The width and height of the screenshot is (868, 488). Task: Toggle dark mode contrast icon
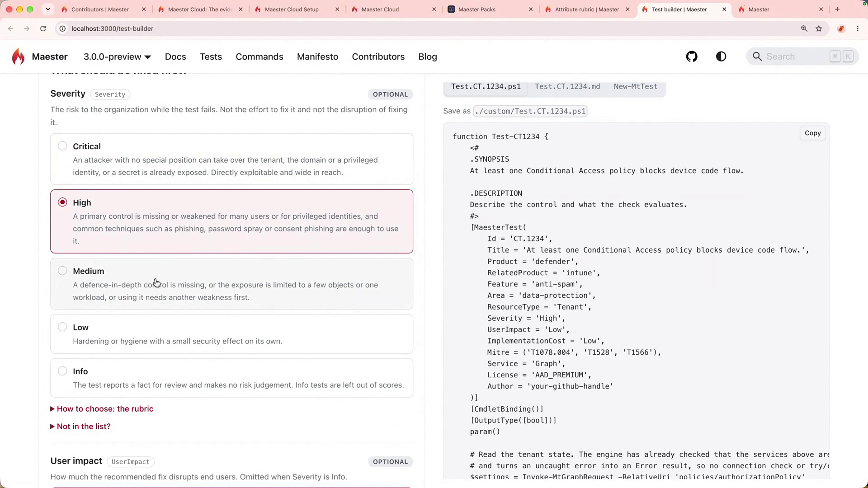721,56
